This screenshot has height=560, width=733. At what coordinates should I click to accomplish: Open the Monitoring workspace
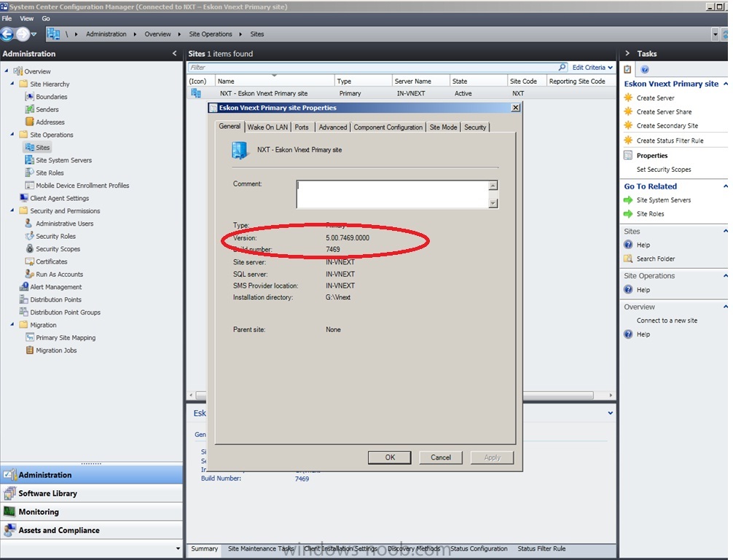point(92,511)
